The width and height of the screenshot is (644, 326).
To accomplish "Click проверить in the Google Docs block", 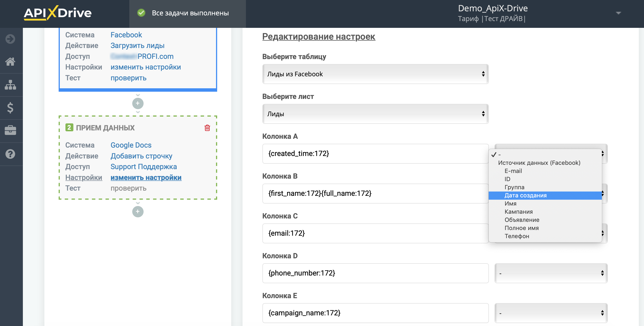I will click(x=128, y=188).
